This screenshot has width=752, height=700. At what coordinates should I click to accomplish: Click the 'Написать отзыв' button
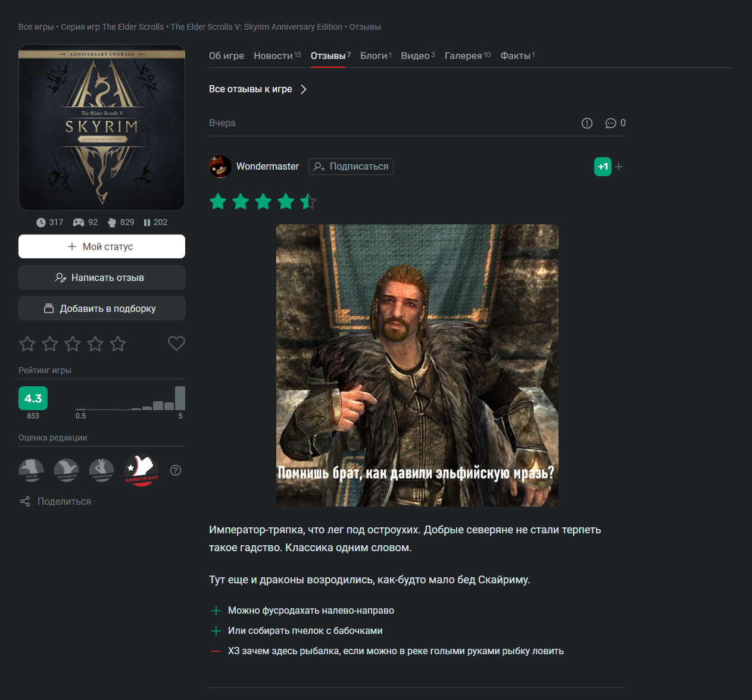click(x=102, y=277)
